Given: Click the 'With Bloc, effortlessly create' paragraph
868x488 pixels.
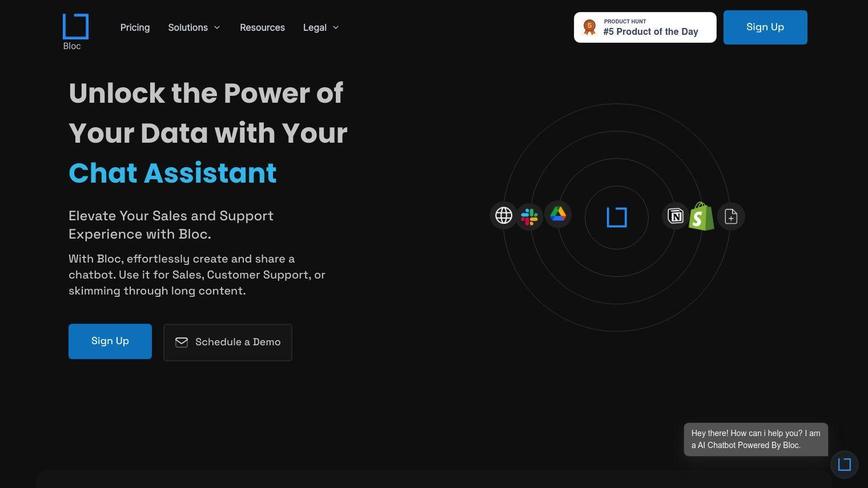Looking at the screenshot, I should click(x=197, y=275).
